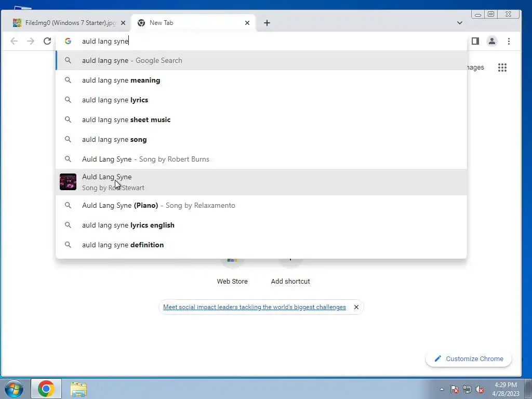532x399 pixels.
Task: Choose 'Song by Robert Burns' suggestion
Action: point(261,159)
